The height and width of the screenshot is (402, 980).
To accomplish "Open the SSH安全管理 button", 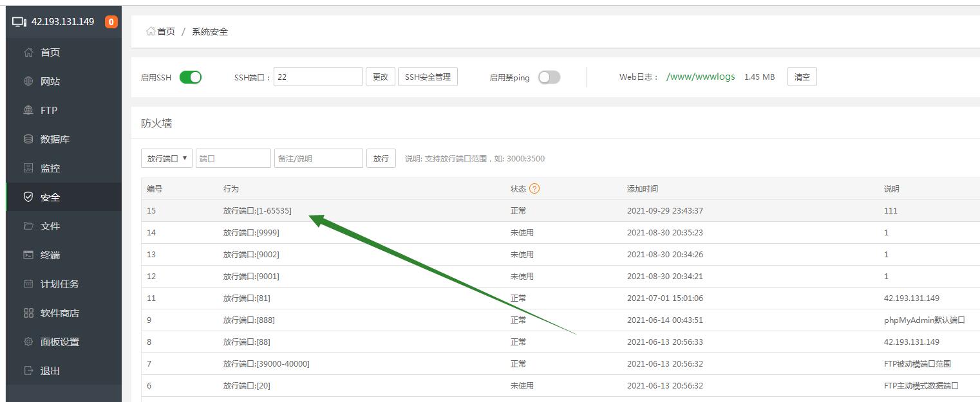I will coord(428,77).
